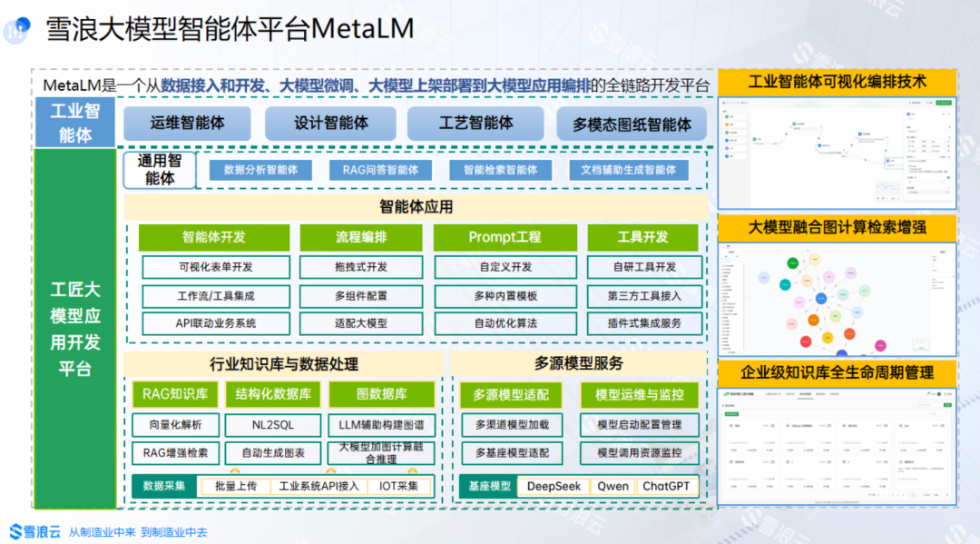Select the 设计智能体 box

[x=330, y=124]
